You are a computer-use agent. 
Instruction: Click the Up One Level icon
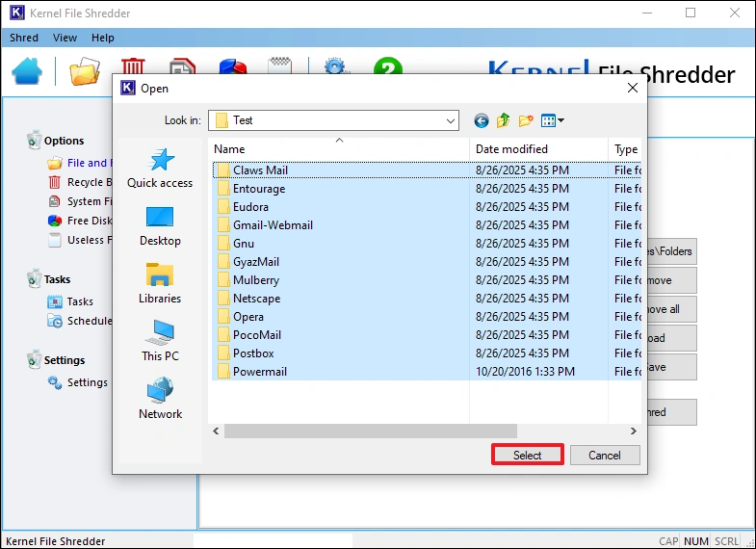[504, 120]
